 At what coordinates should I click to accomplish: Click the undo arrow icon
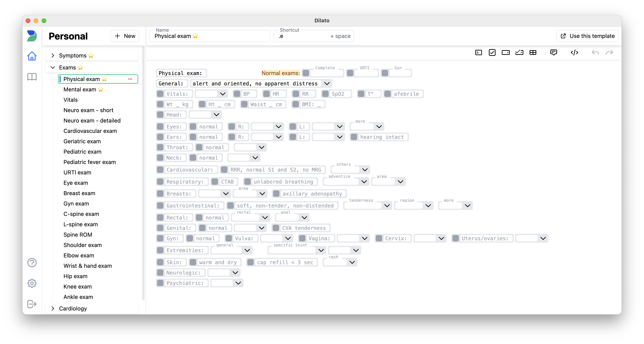tap(595, 52)
